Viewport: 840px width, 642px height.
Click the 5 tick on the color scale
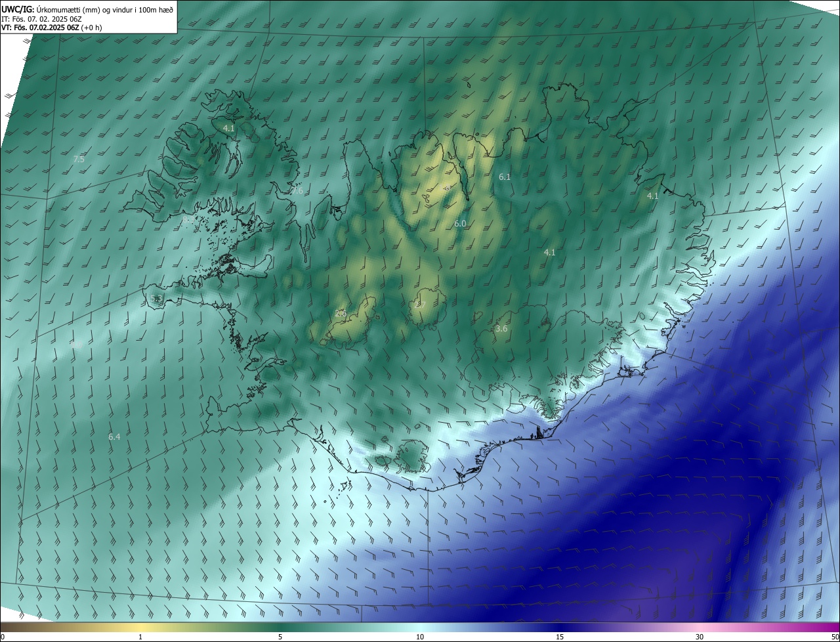point(280,637)
